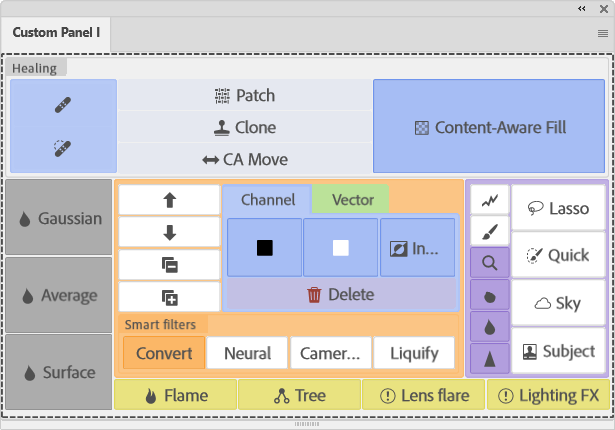
Task: Open the panel hamburger menu
Action: (603, 33)
